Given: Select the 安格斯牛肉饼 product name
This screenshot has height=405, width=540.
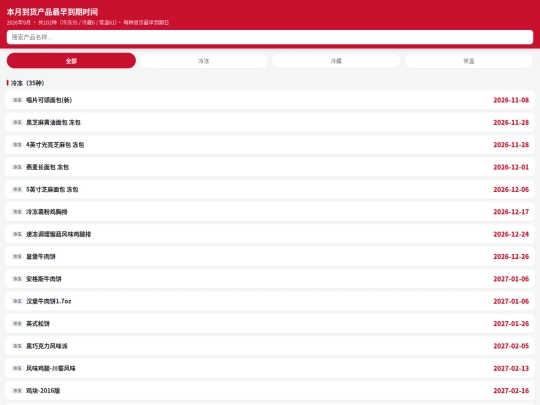Looking at the screenshot, I should [x=44, y=279].
